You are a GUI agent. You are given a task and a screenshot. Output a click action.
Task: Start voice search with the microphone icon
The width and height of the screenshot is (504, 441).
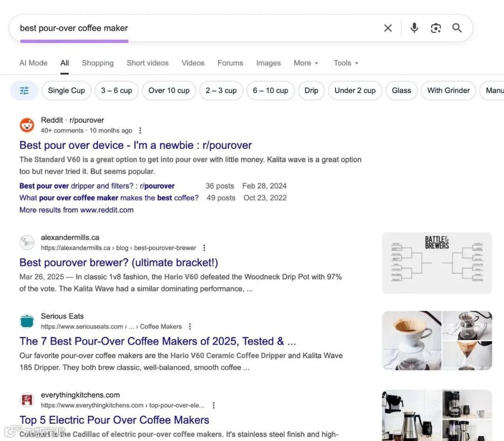pyautogui.click(x=414, y=28)
